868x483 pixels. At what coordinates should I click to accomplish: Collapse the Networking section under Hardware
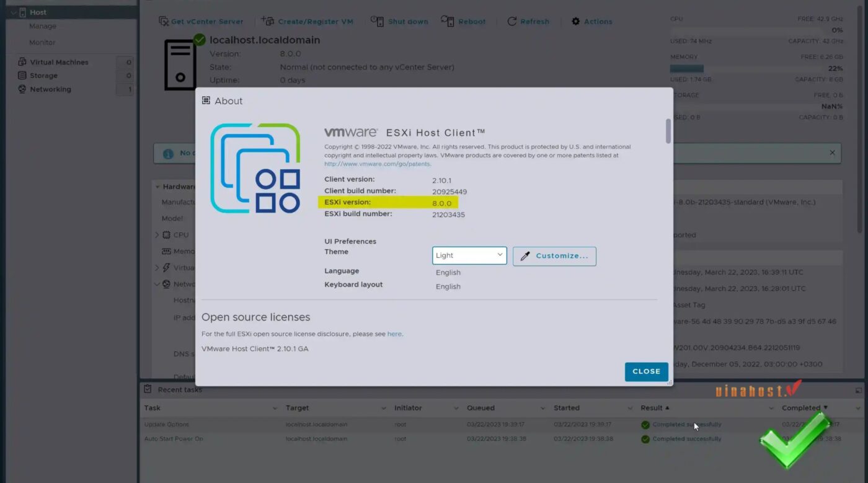coord(157,284)
